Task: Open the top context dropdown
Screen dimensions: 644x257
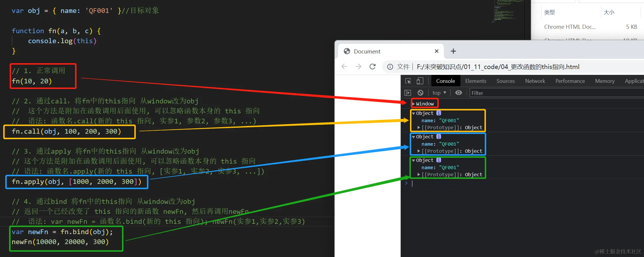Action: (439, 93)
